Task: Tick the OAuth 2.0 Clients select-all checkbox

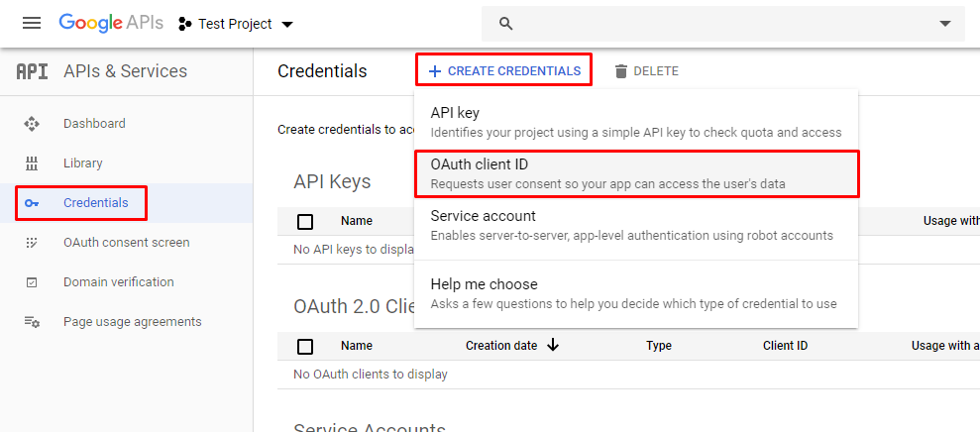Action: (x=305, y=347)
